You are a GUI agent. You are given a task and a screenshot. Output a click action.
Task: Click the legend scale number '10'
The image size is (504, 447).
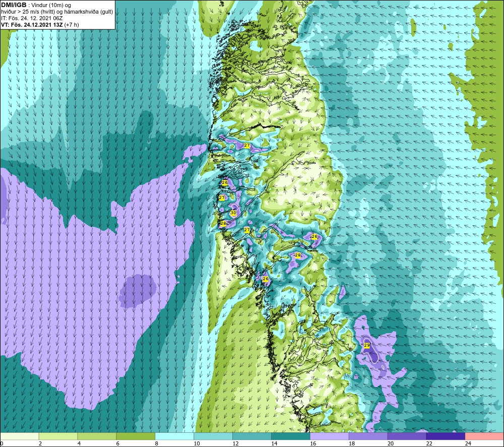tap(197, 443)
